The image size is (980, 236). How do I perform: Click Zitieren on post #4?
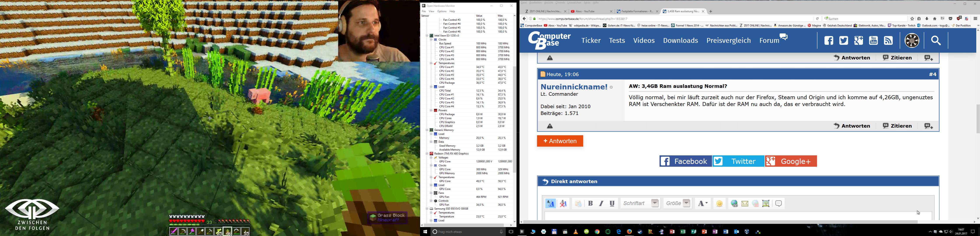pos(897,126)
